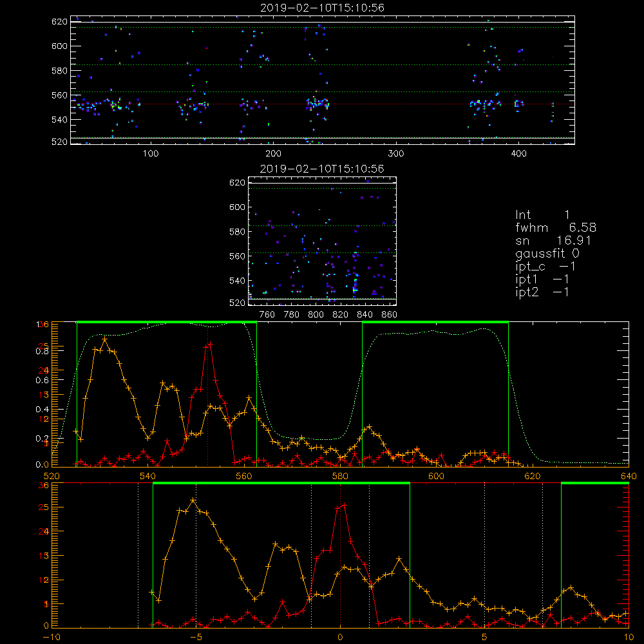Click x-axis label -10 of bottom plot
This screenshot has height=644, width=644.
pos(52,637)
